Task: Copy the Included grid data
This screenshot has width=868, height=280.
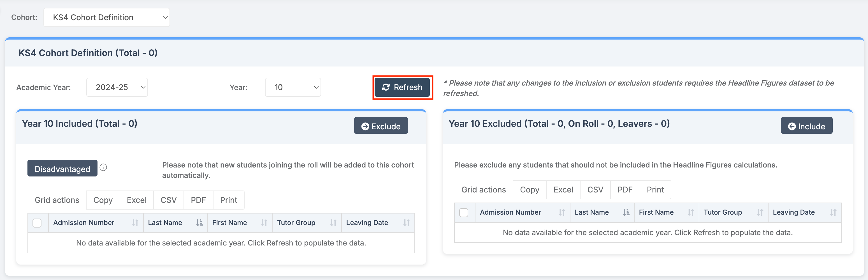Action: 103,200
